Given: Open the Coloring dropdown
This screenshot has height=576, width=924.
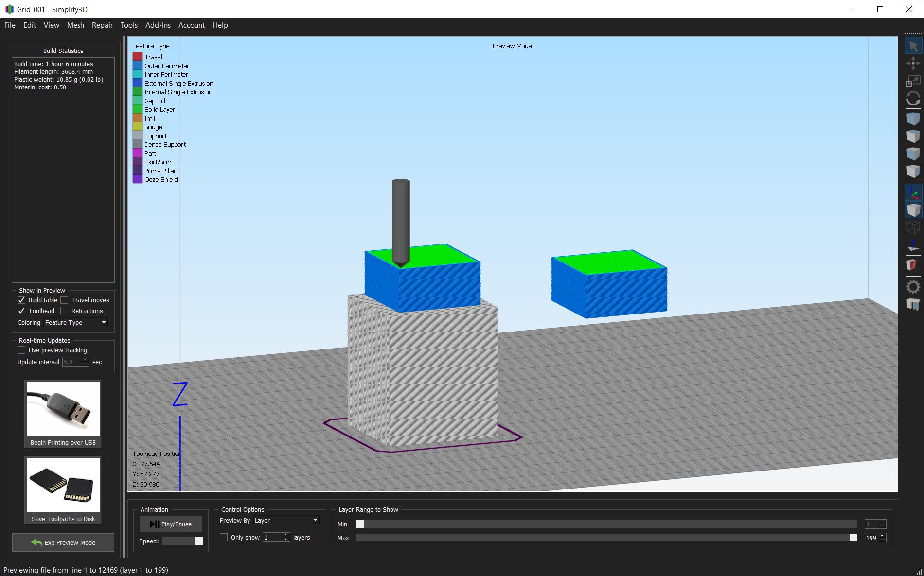Looking at the screenshot, I should 76,322.
